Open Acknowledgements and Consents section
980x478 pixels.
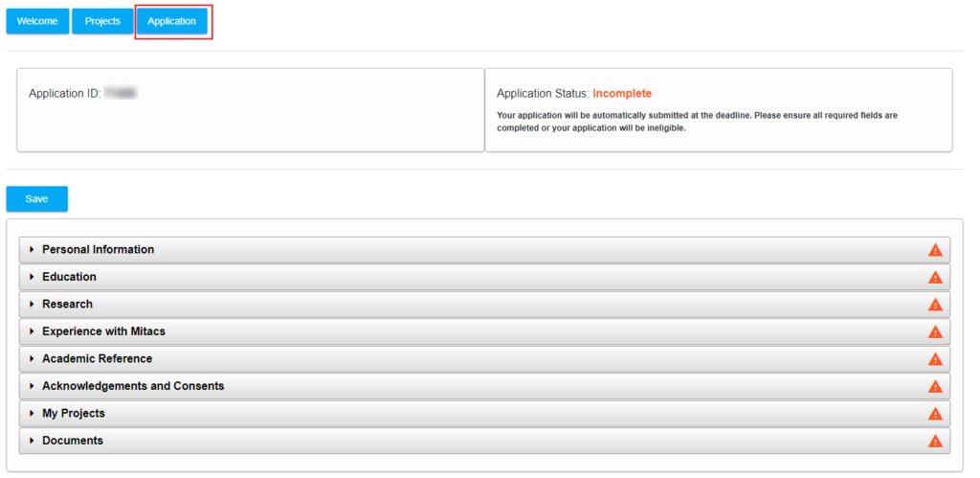(x=484, y=386)
